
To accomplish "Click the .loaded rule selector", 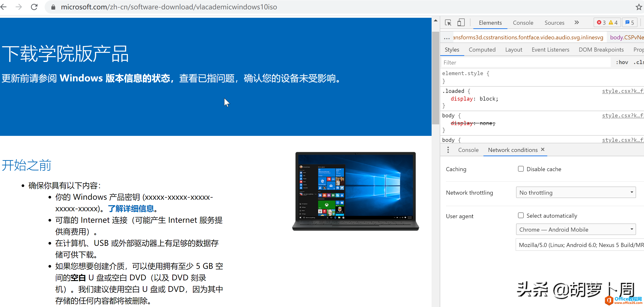I will pos(453,91).
